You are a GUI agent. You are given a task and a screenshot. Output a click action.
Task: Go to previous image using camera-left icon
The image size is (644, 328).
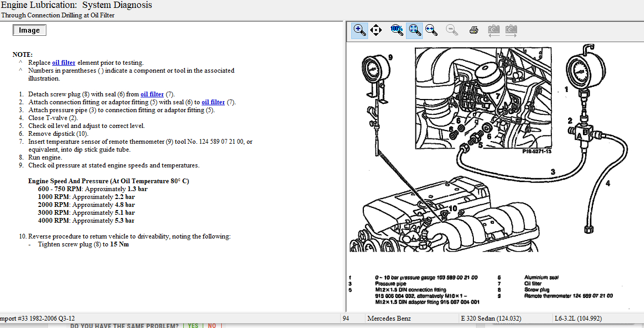(493, 31)
